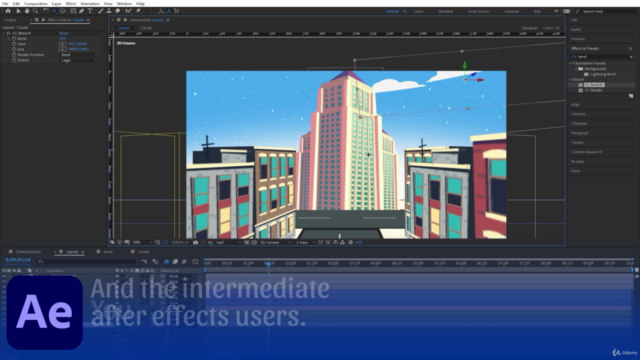Open the Clouds timeline tab
The image size is (640, 360).
coord(143,252)
